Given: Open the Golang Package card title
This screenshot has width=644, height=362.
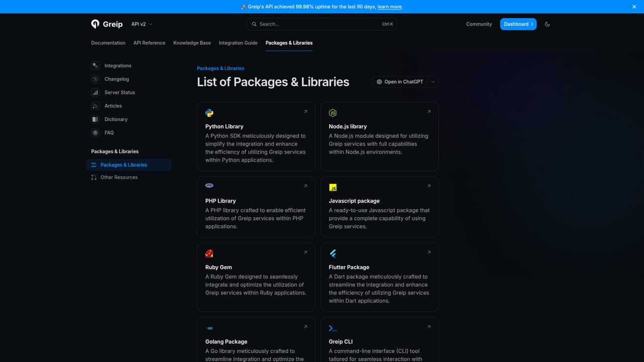Looking at the screenshot, I should pos(226,342).
